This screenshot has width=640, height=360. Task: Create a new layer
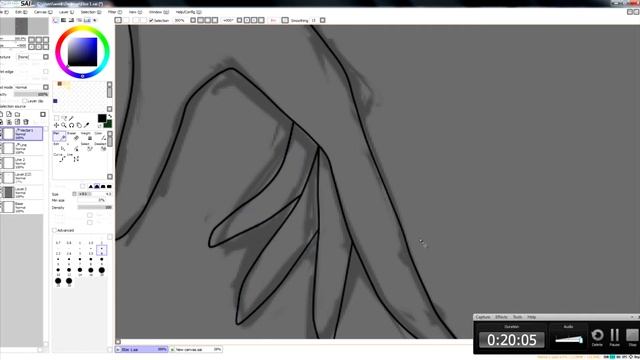click(x=2, y=114)
